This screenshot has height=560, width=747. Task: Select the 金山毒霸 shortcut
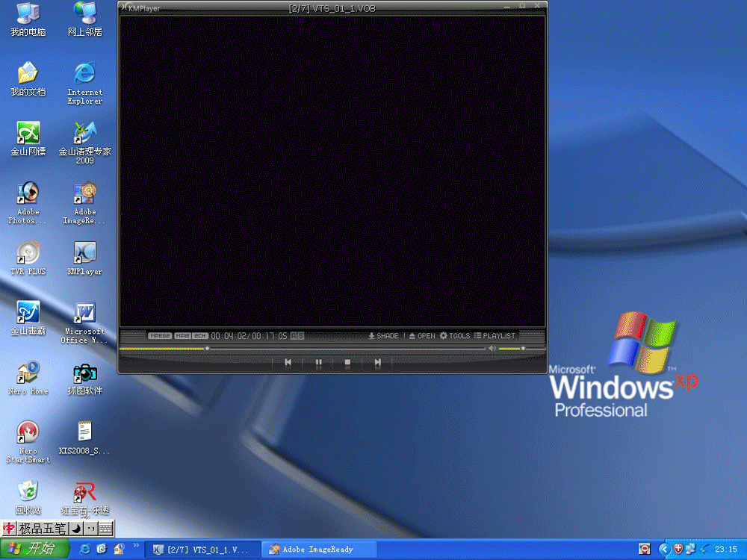(28, 318)
